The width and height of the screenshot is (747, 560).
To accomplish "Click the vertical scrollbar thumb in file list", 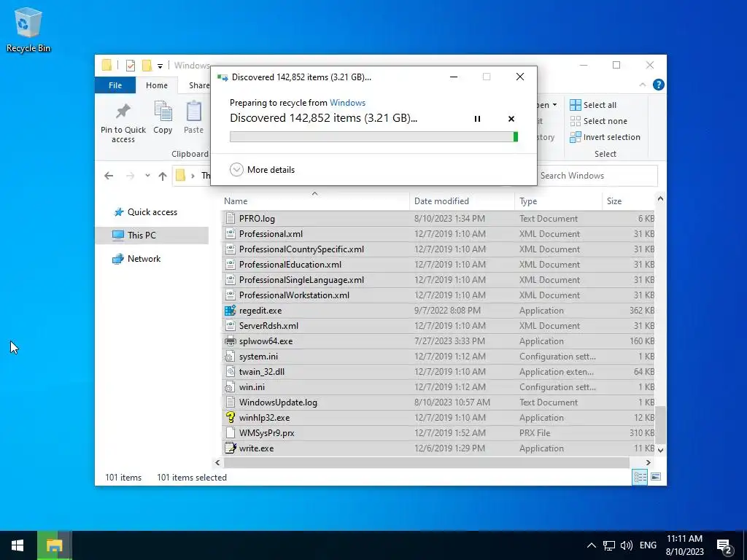I will (660, 425).
